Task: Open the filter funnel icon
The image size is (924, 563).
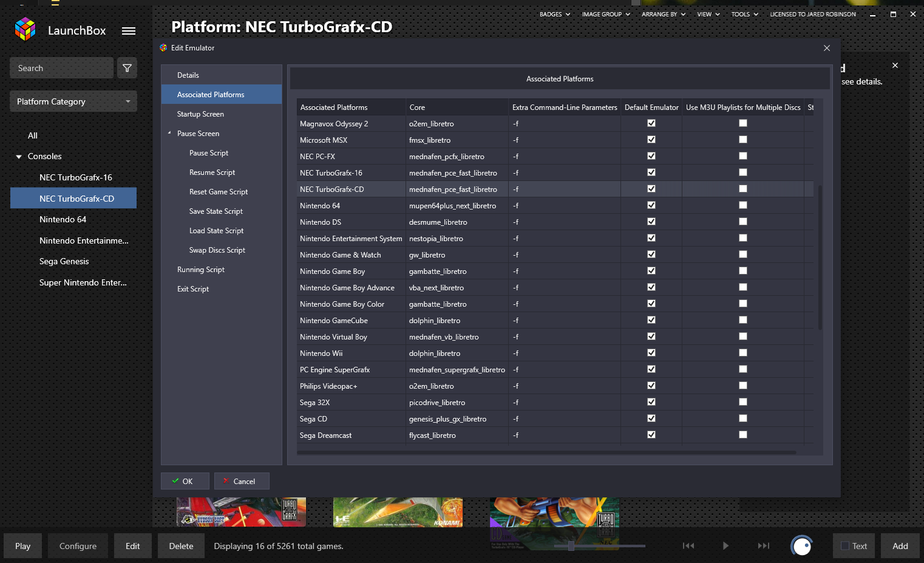Action: [x=127, y=68]
